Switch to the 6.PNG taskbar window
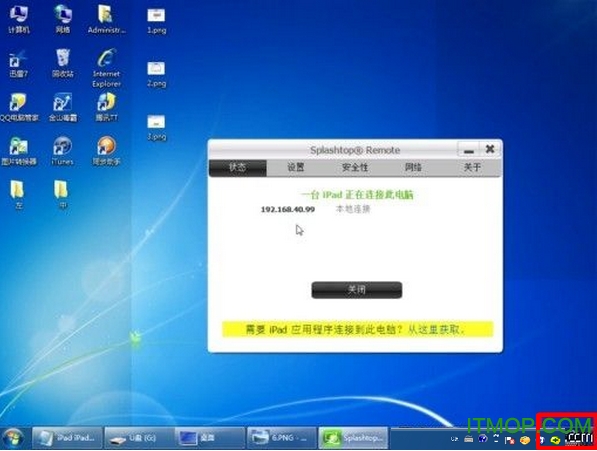Screen dimensions: 597x451 (x=282, y=438)
